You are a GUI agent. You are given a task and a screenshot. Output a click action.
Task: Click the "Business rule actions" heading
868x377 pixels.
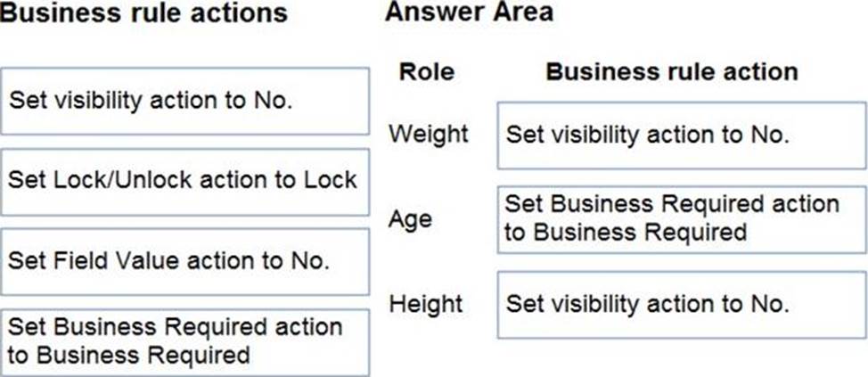pos(143,14)
